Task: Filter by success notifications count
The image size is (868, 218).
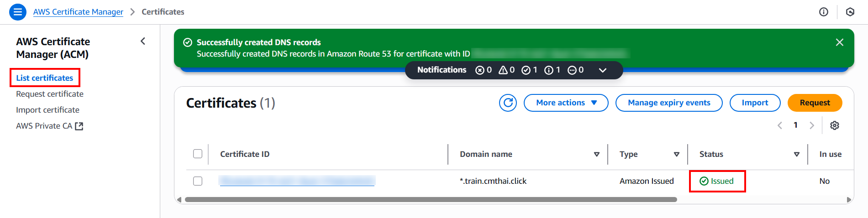Action: (x=529, y=70)
